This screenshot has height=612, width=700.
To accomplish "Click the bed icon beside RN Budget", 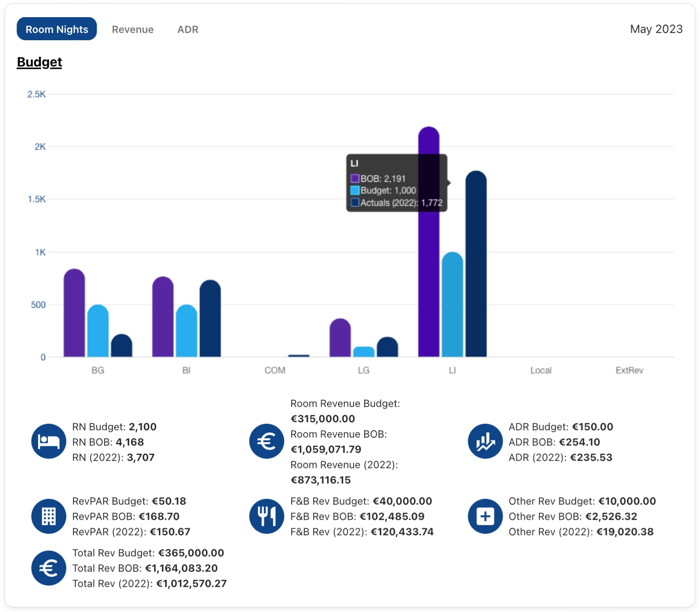I will pyautogui.click(x=49, y=441).
